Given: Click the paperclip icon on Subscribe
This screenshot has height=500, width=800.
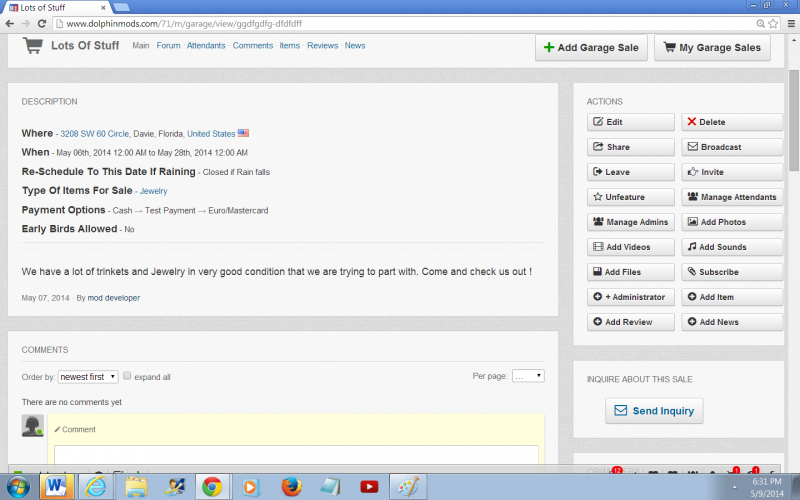Looking at the screenshot, I should [692, 272].
